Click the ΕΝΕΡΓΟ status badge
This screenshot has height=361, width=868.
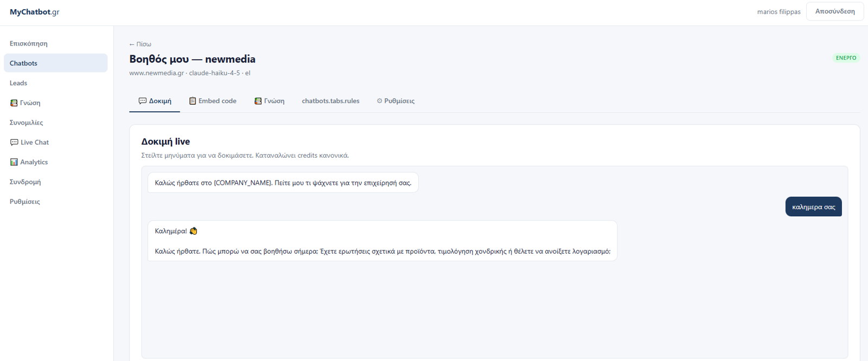(846, 58)
